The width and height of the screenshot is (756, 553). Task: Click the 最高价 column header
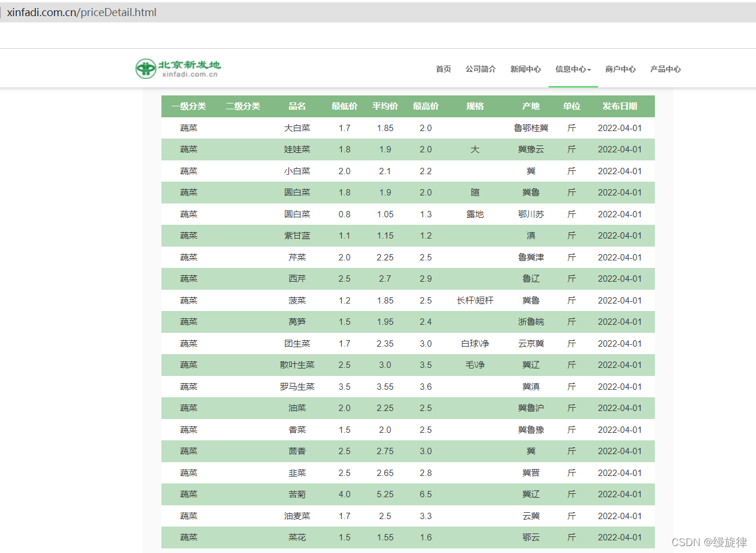tap(426, 106)
